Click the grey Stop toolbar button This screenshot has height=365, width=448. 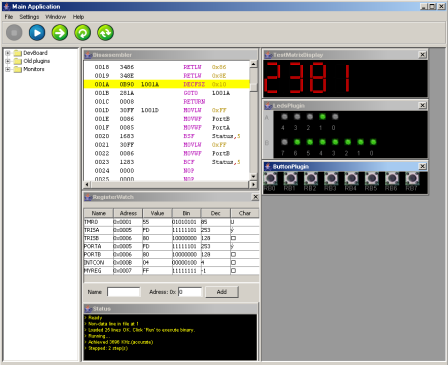[14, 33]
